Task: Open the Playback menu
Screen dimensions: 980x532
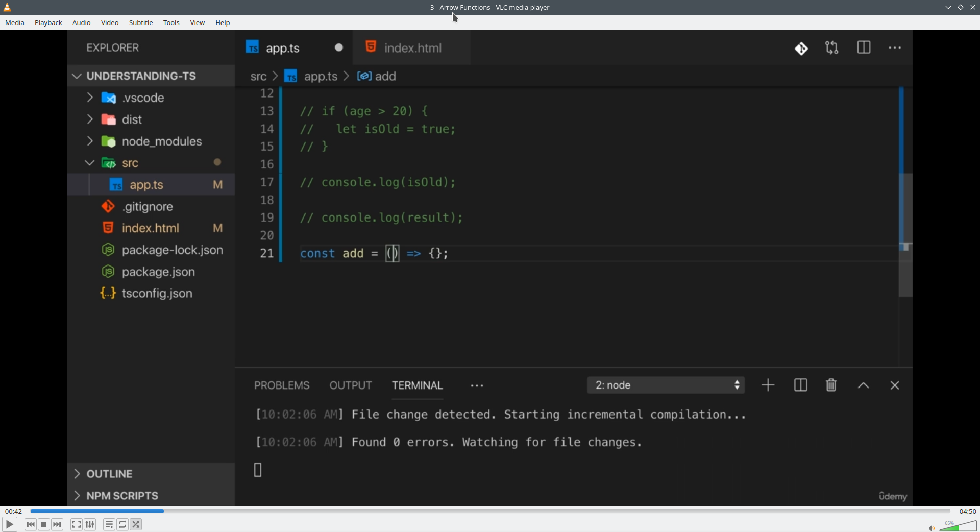Action: point(48,22)
